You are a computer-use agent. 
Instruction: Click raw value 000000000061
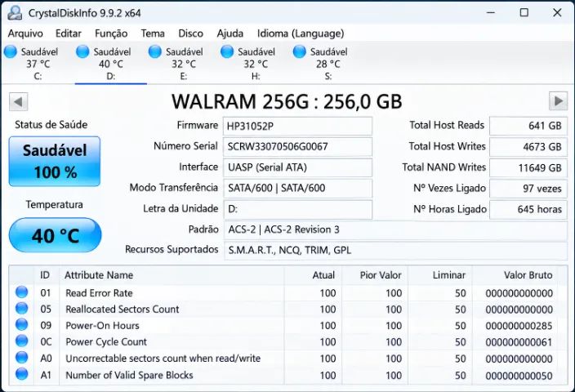tap(519, 342)
